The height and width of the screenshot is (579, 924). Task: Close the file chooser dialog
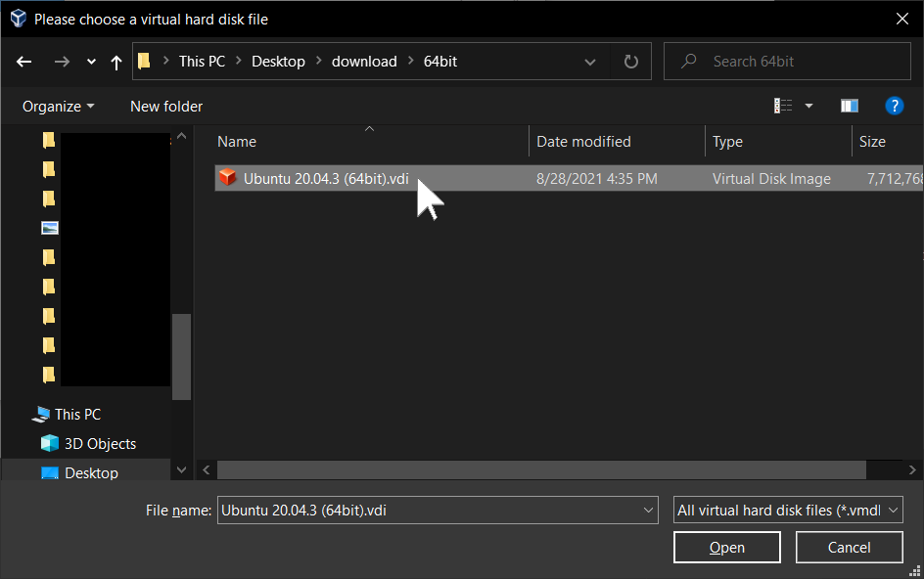pyautogui.click(x=902, y=19)
